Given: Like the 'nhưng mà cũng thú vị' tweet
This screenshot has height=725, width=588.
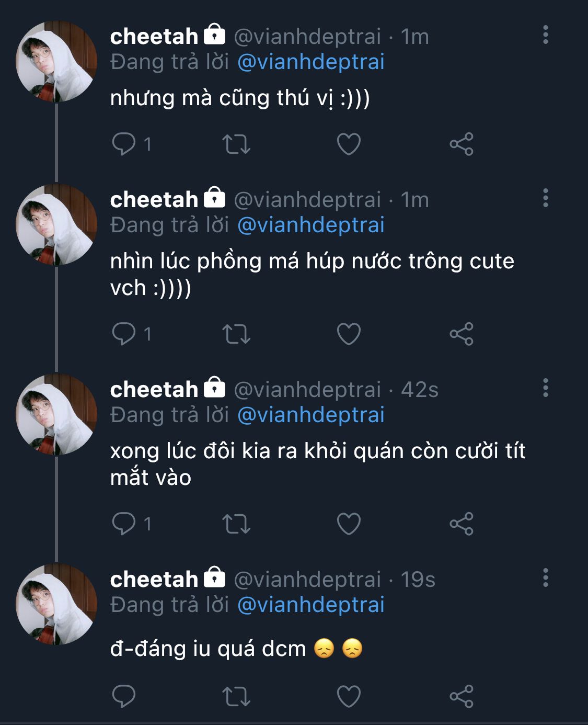Looking at the screenshot, I should click(x=349, y=144).
